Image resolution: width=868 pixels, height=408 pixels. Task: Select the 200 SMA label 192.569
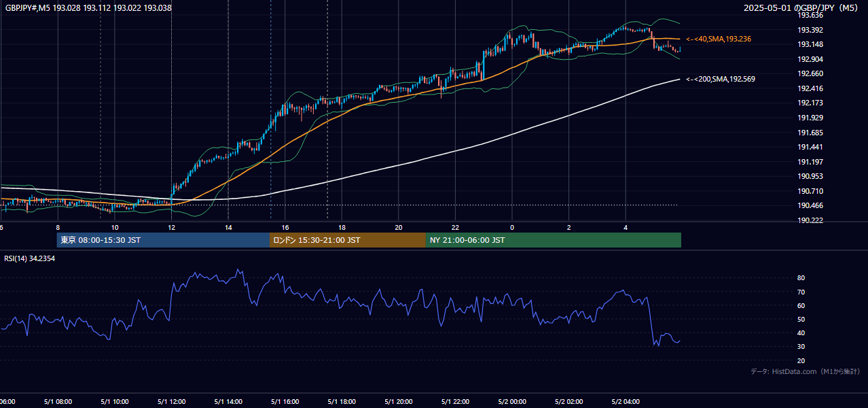[721, 80]
